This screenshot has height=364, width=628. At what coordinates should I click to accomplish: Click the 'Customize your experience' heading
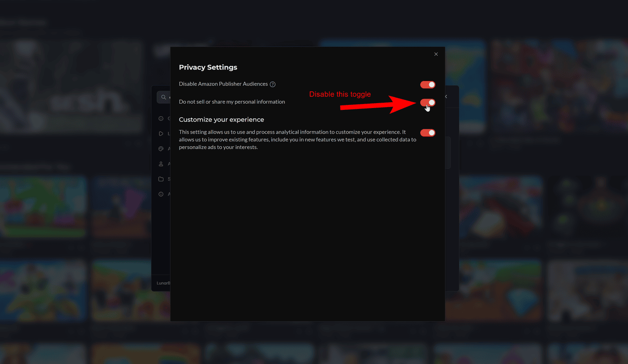(222, 120)
